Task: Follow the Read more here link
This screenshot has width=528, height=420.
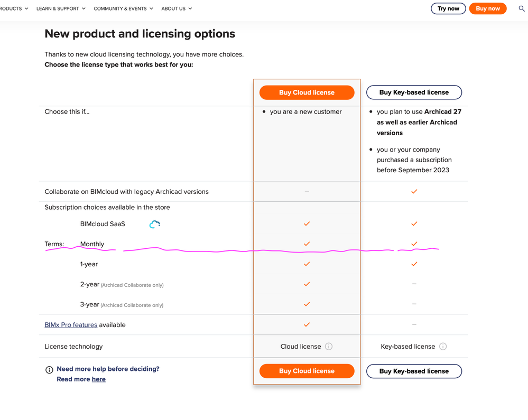Action: point(99,379)
